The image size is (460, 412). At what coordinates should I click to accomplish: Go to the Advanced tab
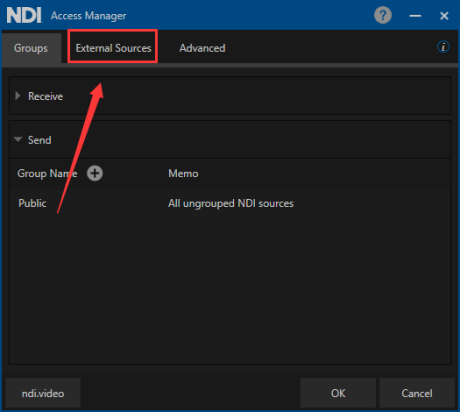pos(202,48)
